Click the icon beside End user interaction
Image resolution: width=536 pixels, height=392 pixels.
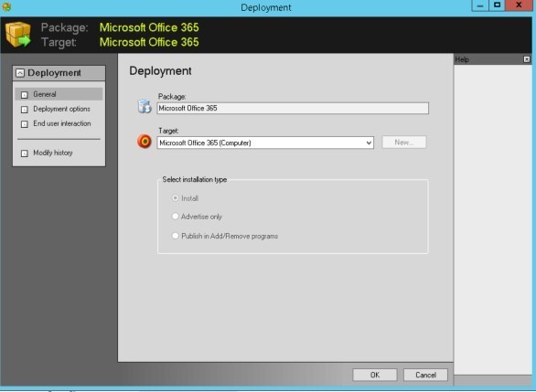(x=25, y=124)
